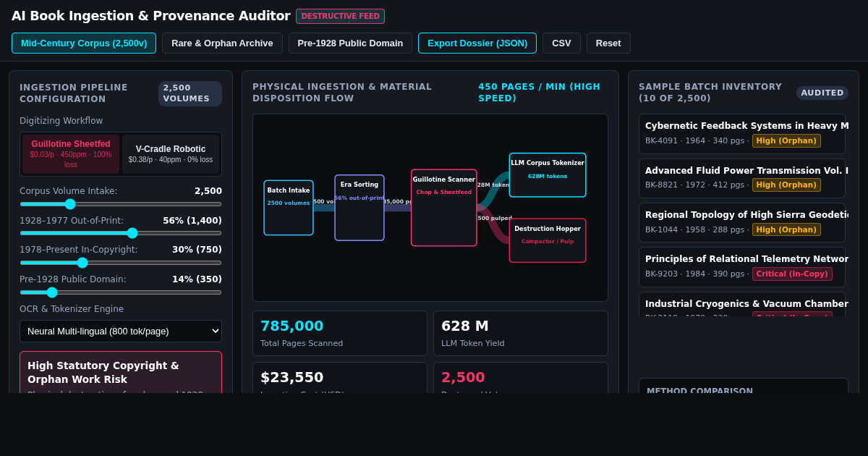Open the OCR & Tokenizer Engine dropdown
868x456 pixels.
click(x=121, y=332)
